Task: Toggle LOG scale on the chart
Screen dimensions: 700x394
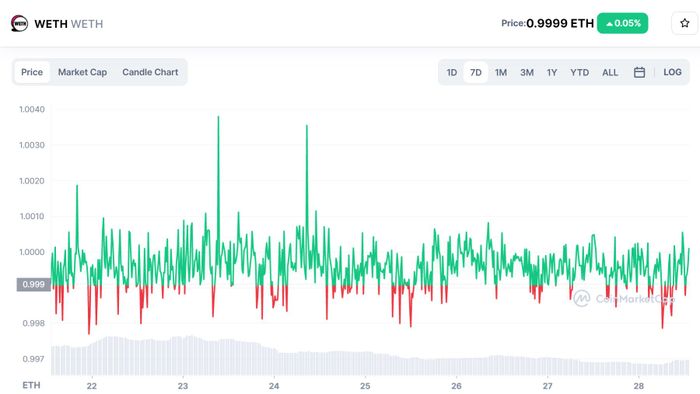Action: pos(672,72)
